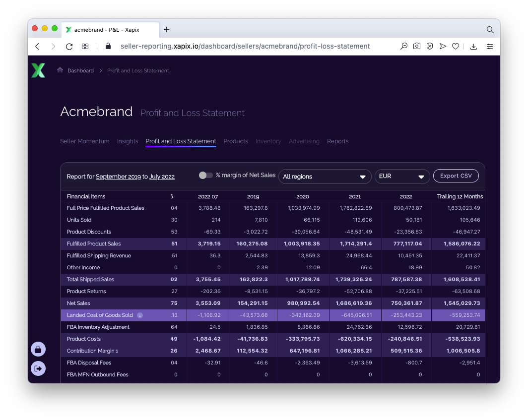Click the camera snapshot icon
The height and width of the screenshot is (420, 528).
416,46
